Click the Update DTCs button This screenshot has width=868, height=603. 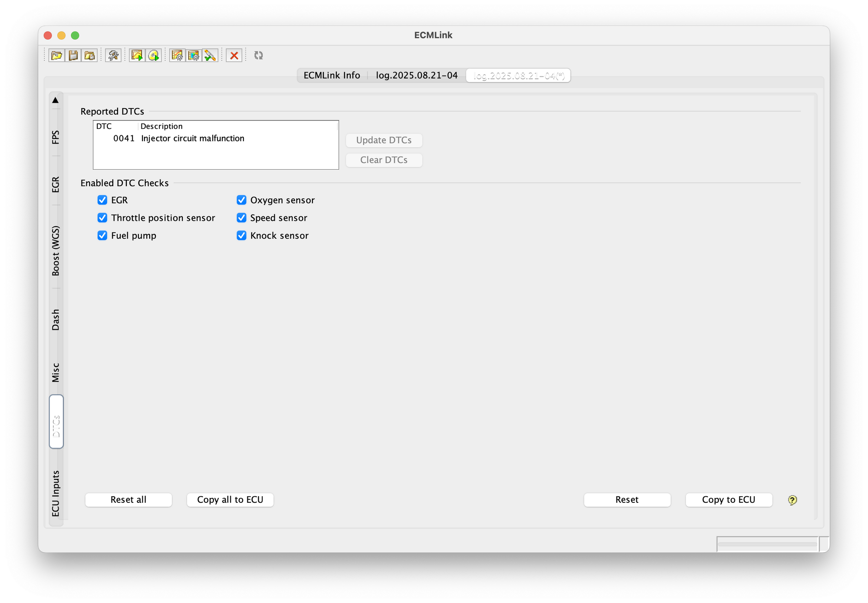click(x=384, y=140)
